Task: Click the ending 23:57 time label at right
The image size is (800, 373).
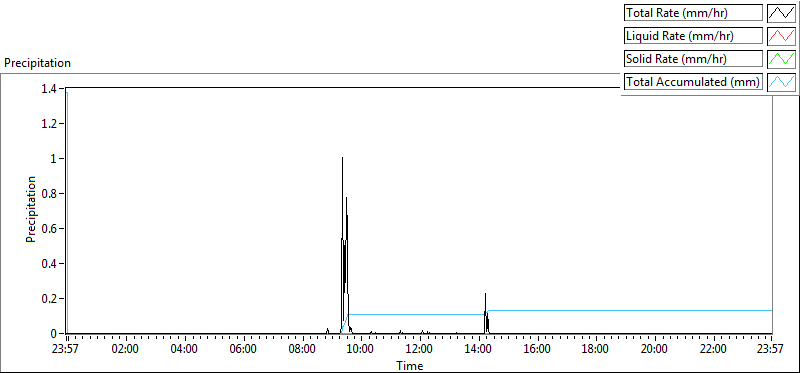Action: pyautogui.click(x=771, y=350)
